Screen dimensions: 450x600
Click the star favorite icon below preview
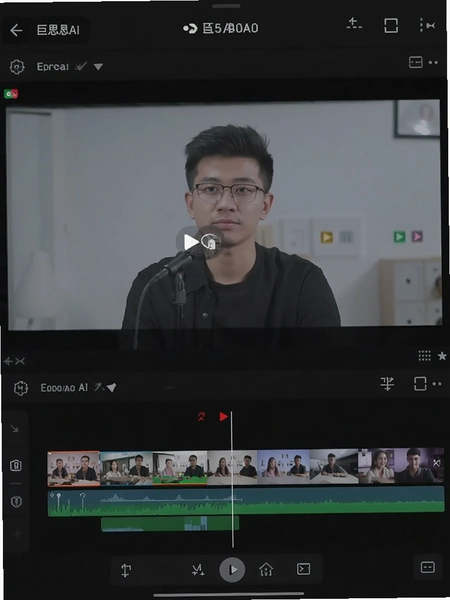tap(442, 356)
